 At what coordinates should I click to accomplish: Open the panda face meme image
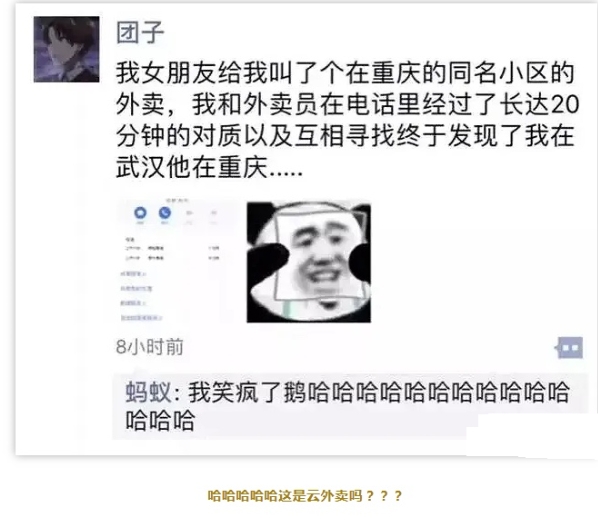(x=309, y=262)
